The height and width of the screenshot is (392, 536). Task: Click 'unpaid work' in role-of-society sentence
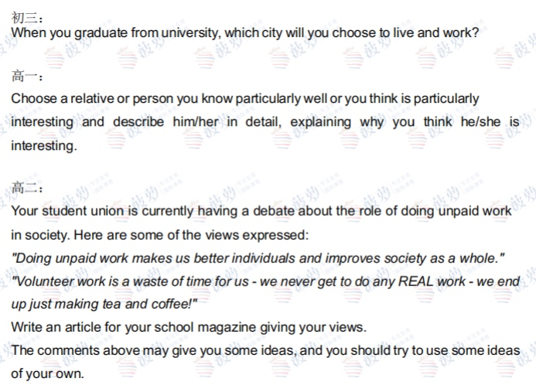[475, 211]
